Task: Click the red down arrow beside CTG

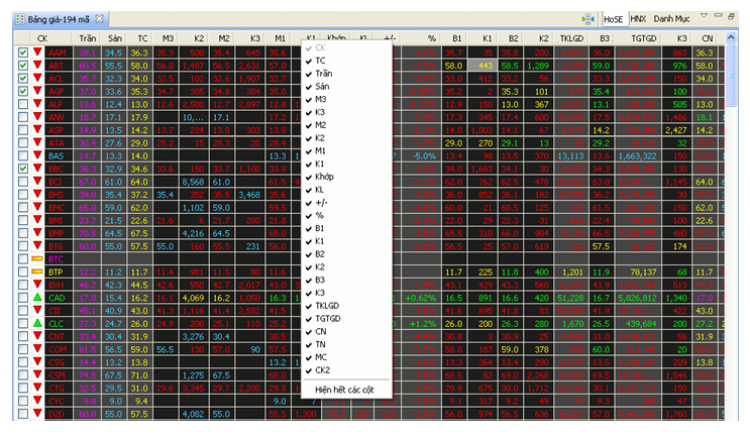Action: [x=37, y=387]
